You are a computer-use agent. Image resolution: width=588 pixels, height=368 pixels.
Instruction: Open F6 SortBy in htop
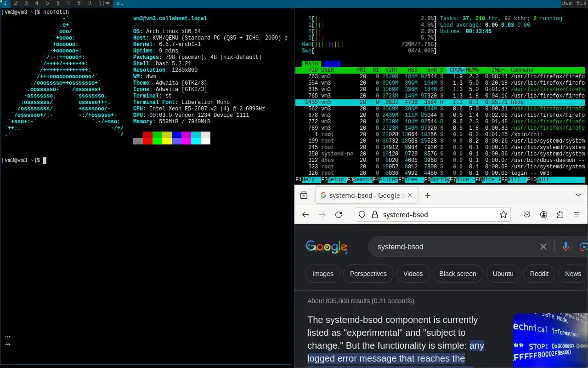click(437, 179)
